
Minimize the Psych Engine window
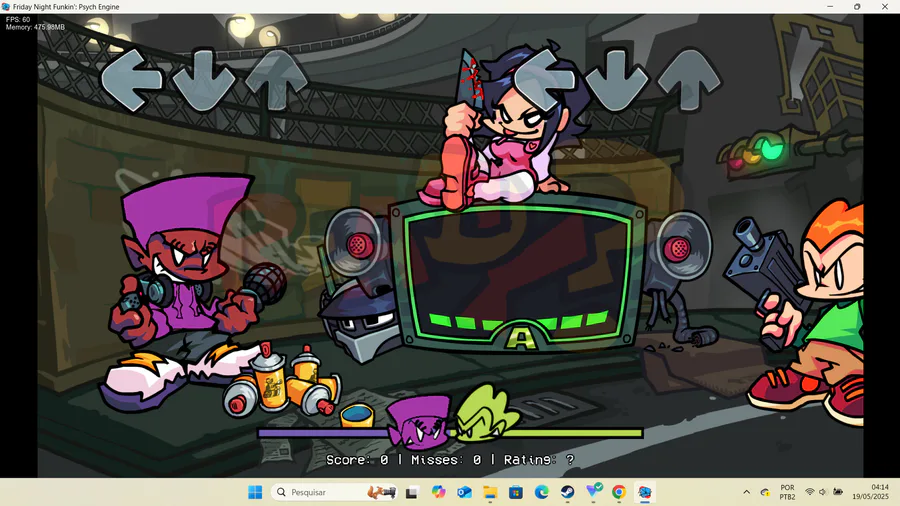coord(830,7)
